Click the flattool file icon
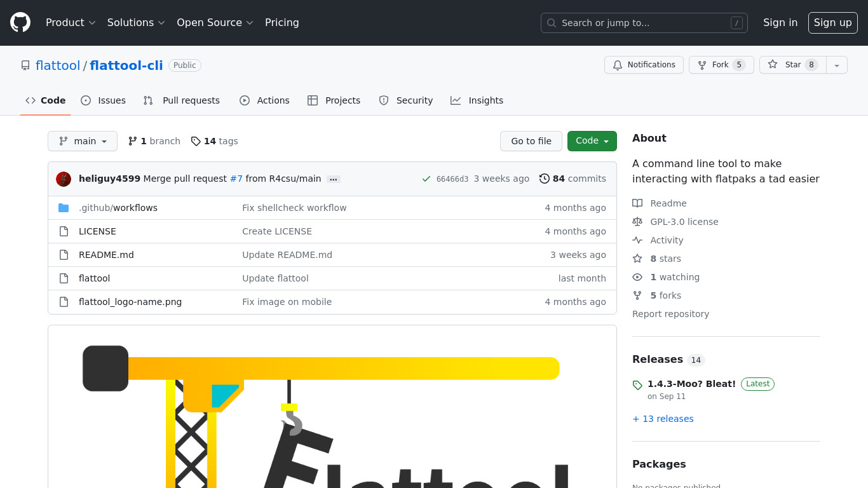 tap(64, 278)
